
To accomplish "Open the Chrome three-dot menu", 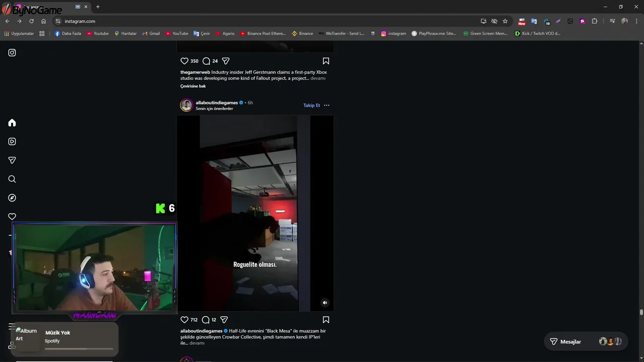I will [636, 21].
